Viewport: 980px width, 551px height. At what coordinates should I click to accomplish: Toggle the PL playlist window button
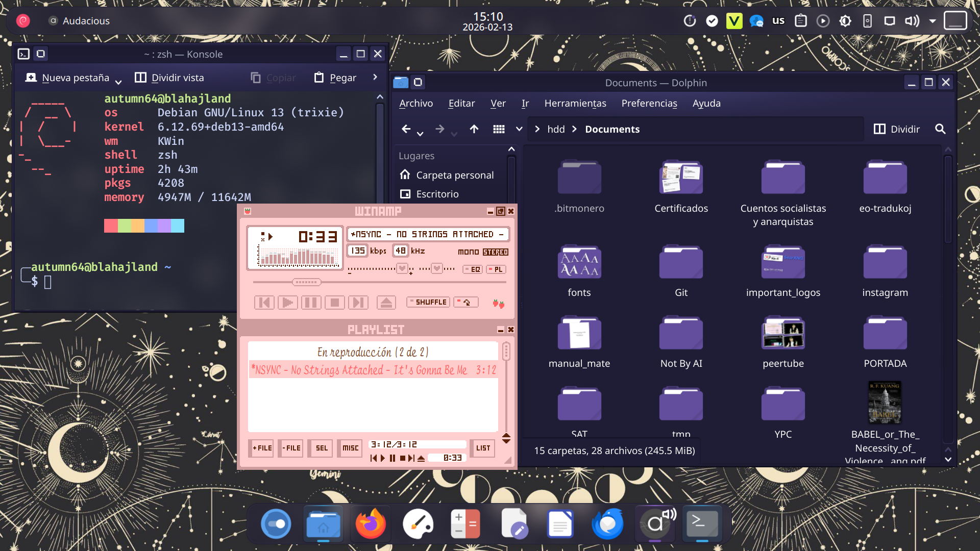496,269
